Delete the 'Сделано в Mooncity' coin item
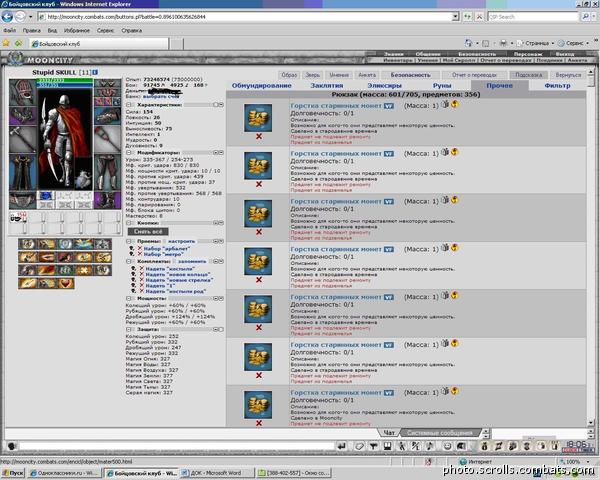The width and height of the screenshot is (600, 480). (x=259, y=423)
